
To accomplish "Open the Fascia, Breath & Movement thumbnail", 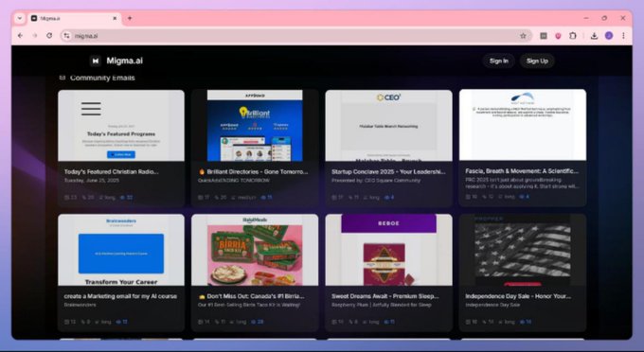I will pos(523,125).
